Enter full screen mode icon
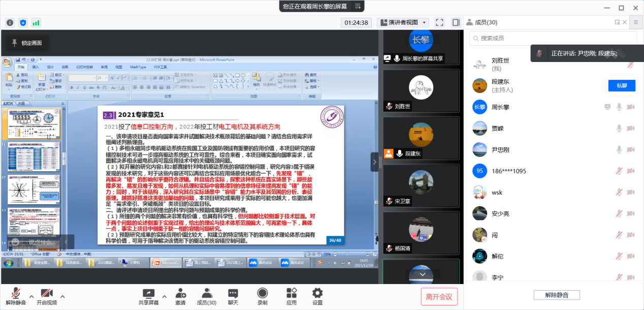Viewport: 644px width, 310px height. 440,22
